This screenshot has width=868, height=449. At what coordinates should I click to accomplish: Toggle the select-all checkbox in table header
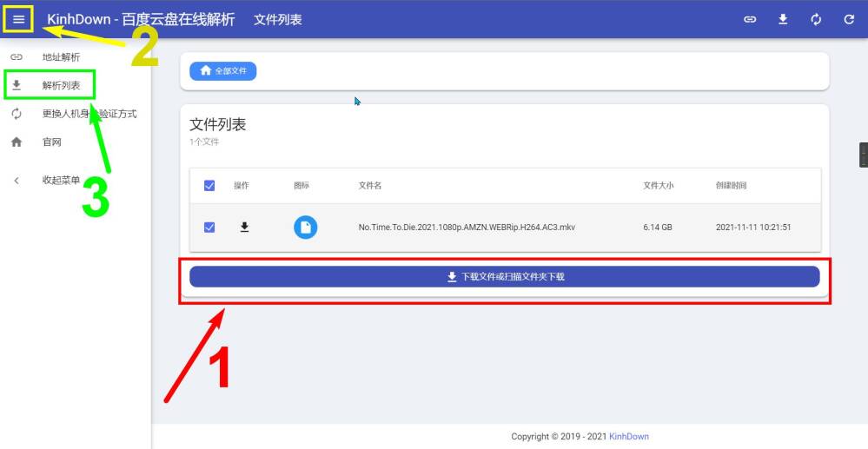click(x=209, y=186)
